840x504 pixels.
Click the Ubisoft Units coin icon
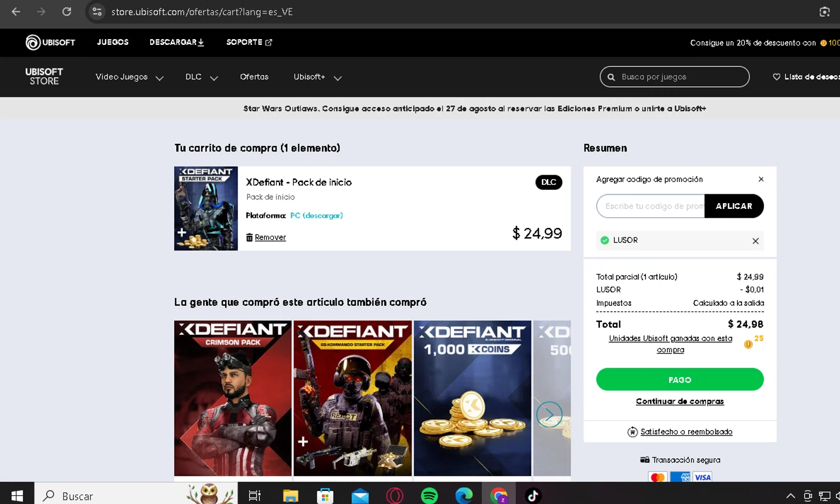point(748,344)
